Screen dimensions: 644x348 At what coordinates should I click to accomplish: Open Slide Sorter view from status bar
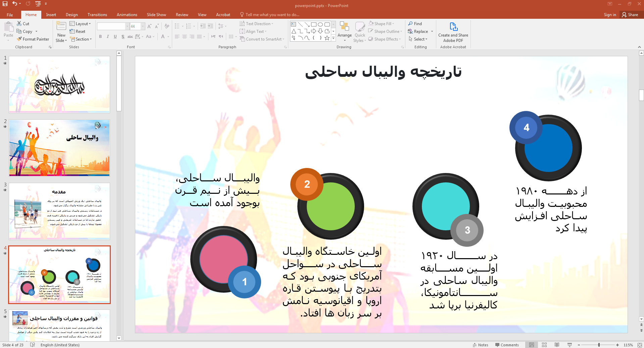544,345
